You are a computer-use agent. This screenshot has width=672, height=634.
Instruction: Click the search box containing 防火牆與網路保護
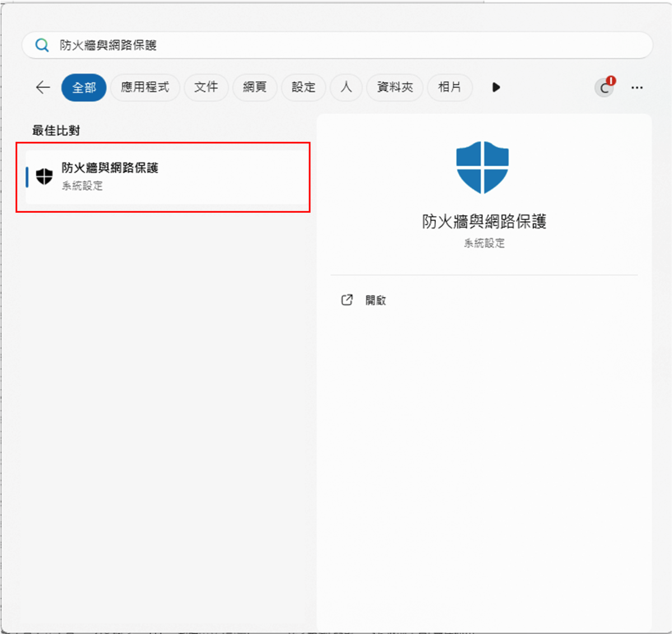[337, 45]
